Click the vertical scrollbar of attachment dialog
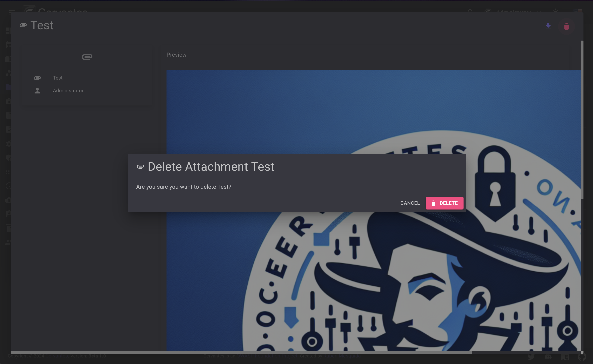Screen dimensions: 593x364 [582, 120]
